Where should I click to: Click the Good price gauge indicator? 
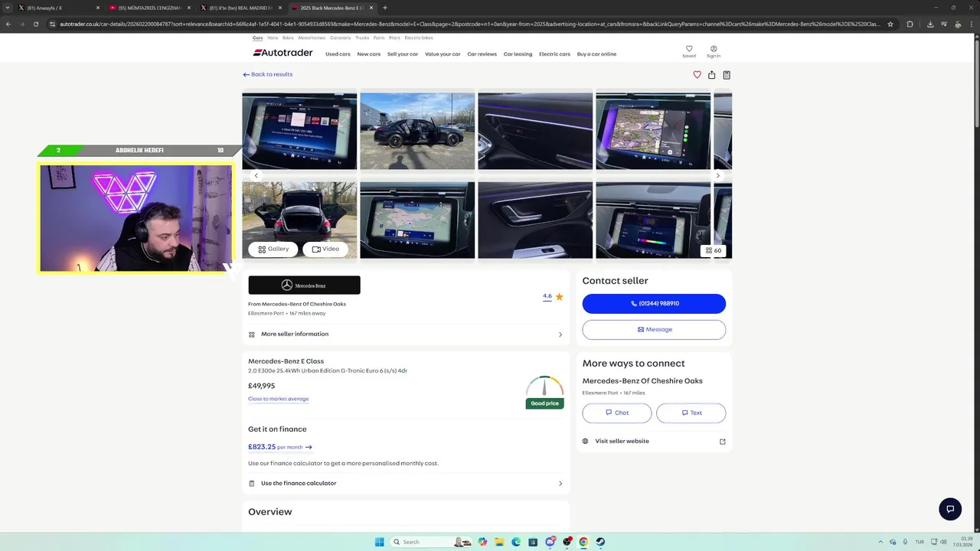coord(544,392)
